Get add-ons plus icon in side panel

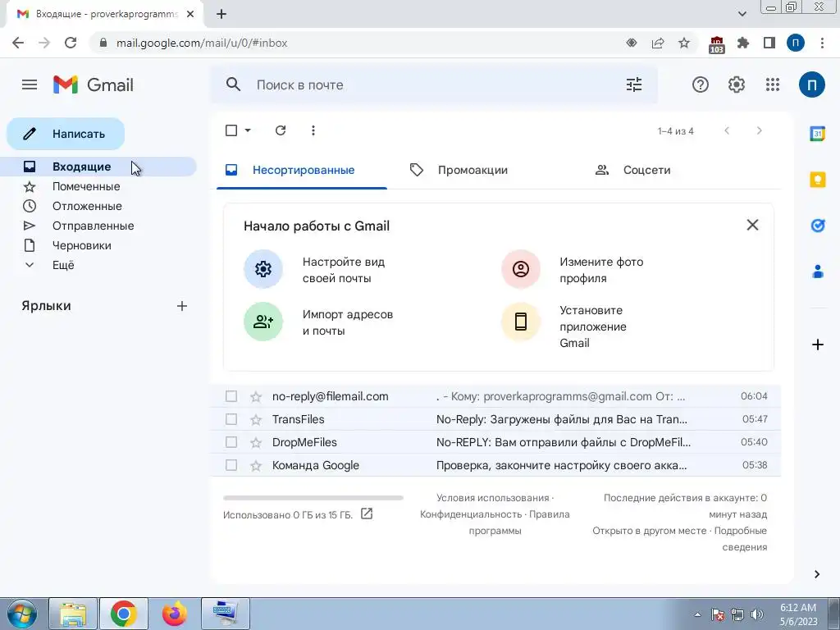(x=818, y=345)
